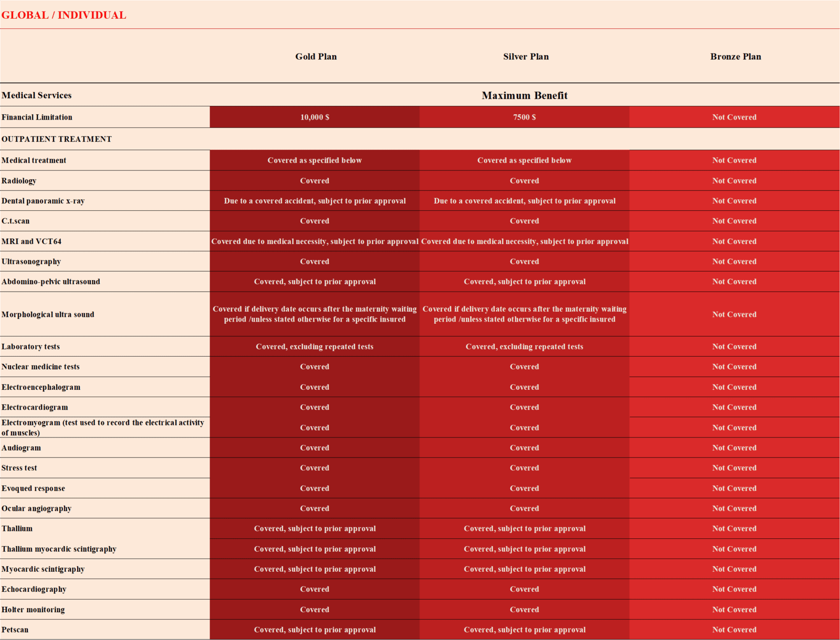Click the Financial Limitation row label
840x640 pixels.
(37, 117)
